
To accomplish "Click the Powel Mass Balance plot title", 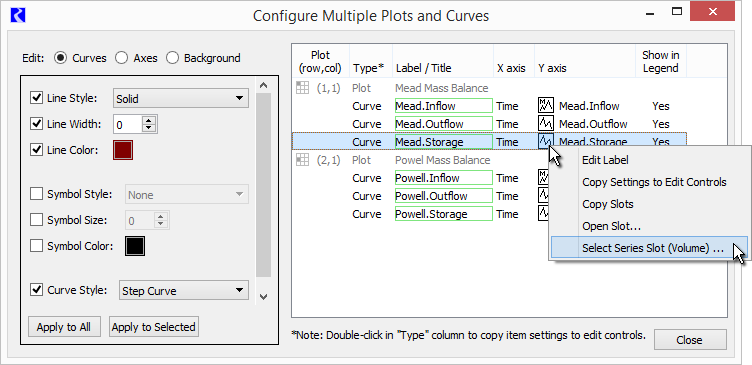I will click(443, 160).
